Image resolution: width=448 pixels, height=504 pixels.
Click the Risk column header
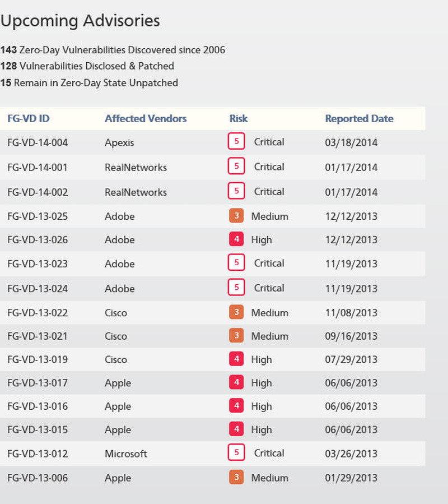[238, 118]
